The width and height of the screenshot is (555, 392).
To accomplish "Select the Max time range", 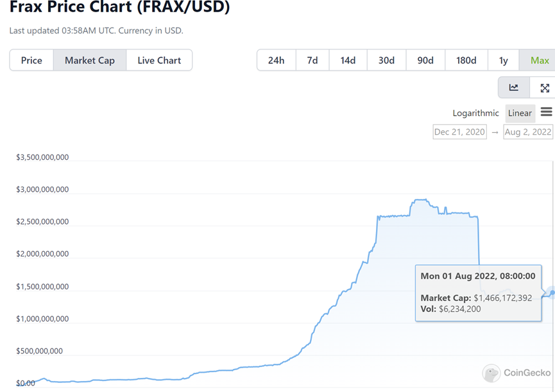I will pyautogui.click(x=537, y=60).
